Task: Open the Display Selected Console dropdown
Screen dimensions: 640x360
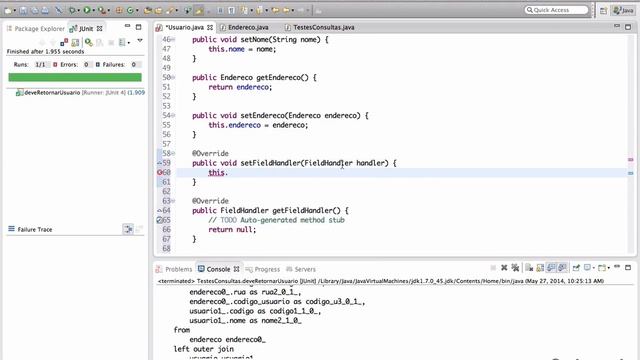Action: (594, 268)
